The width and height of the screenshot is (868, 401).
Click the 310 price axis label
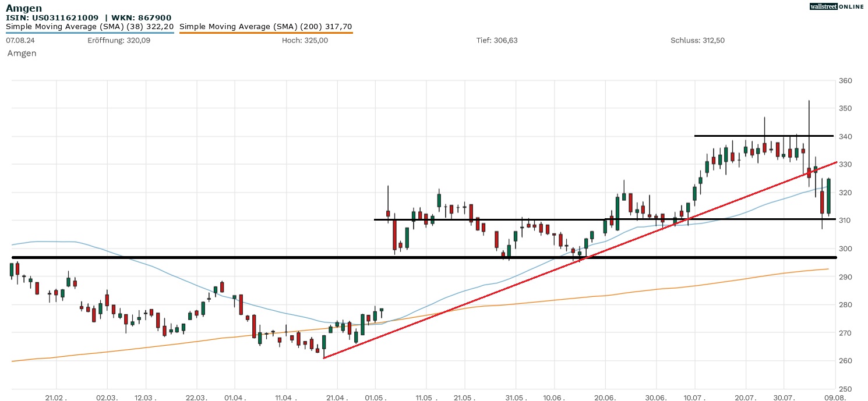(845, 221)
